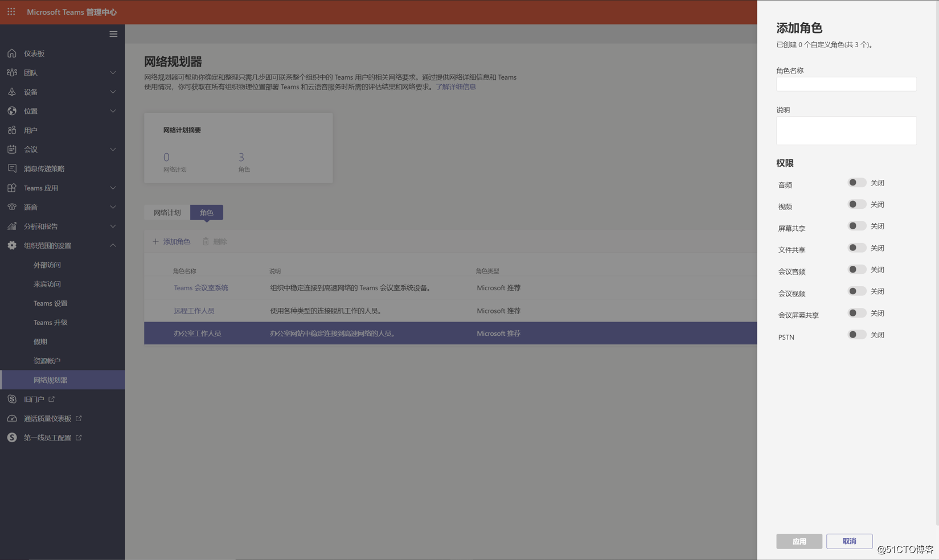Click external link icon next to 通话质量仪表板
Viewport: 939px width, 560px height.
coord(79,418)
